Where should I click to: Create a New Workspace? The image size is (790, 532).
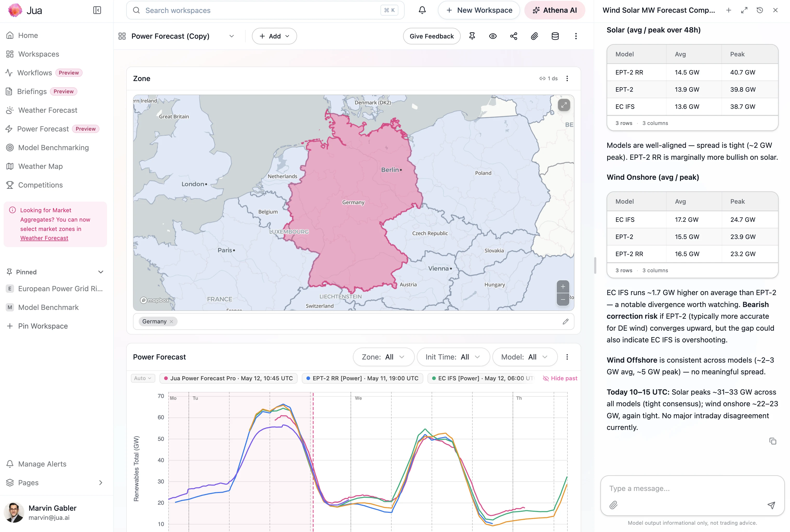coord(479,10)
